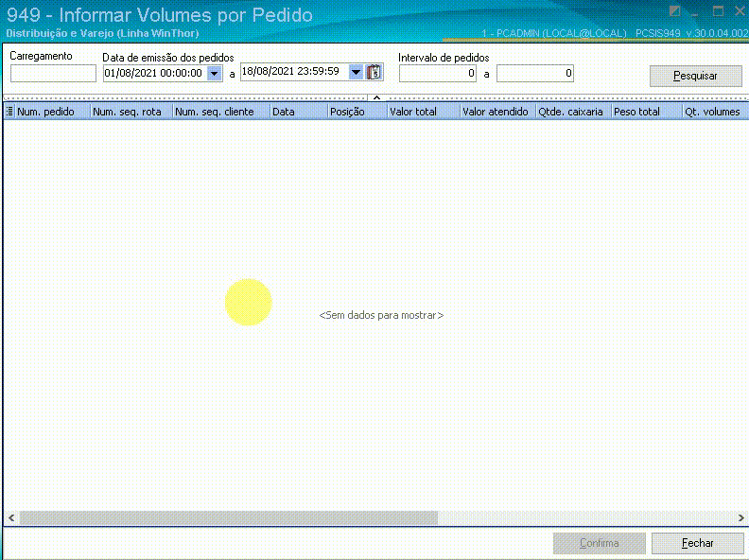Image resolution: width=749 pixels, height=560 pixels.
Task: Sort by Peso total column header
Action: [x=646, y=112]
